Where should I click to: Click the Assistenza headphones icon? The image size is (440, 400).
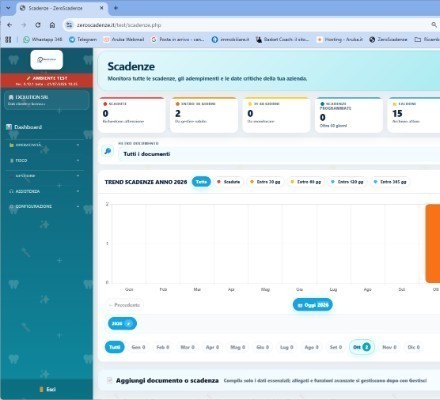pos(12,191)
